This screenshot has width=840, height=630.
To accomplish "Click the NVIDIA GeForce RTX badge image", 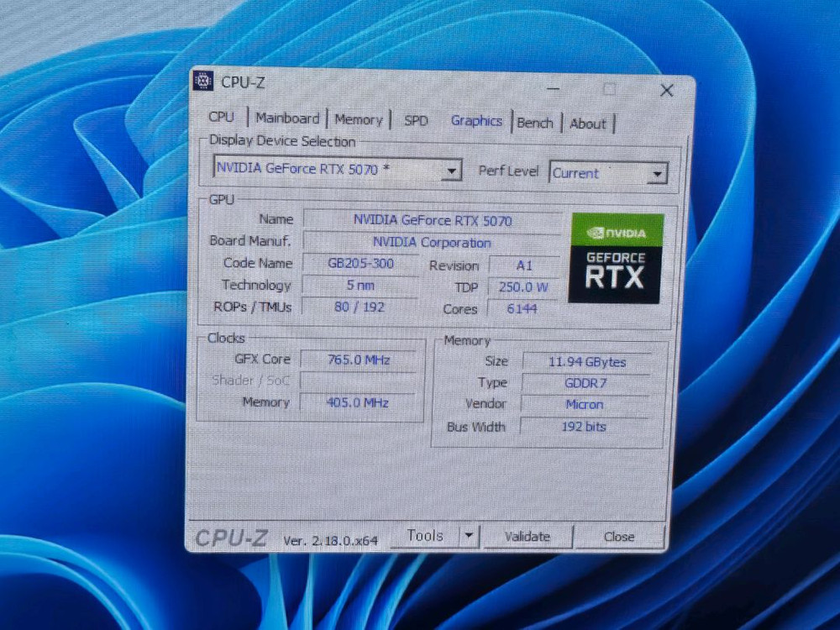I will click(616, 260).
